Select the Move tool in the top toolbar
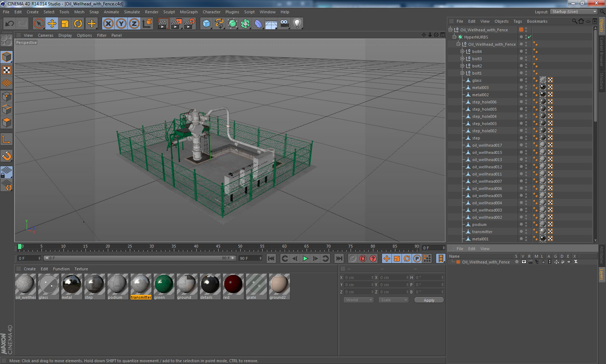 52,24
